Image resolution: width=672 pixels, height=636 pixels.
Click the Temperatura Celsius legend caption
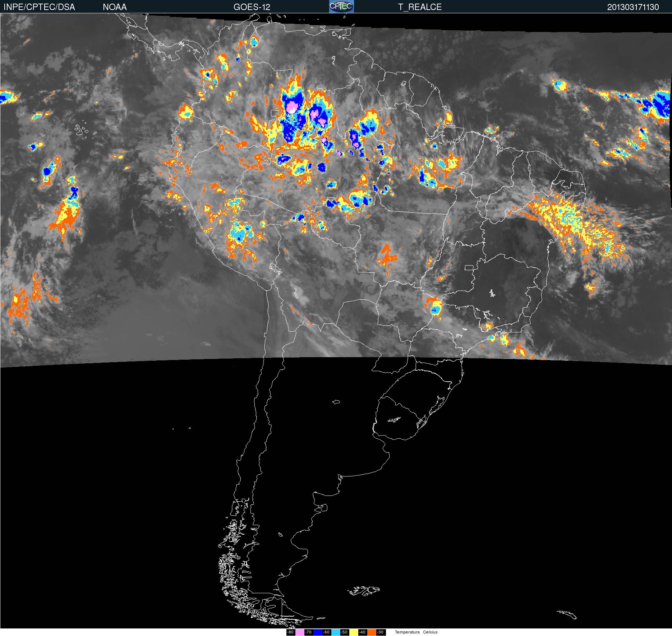[416, 632]
